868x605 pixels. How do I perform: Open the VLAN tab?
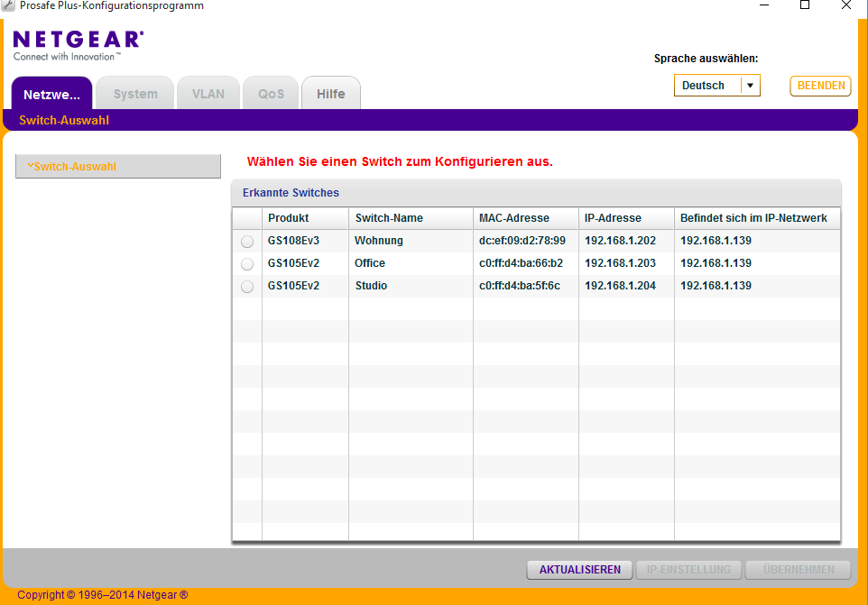tap(208, 94)
